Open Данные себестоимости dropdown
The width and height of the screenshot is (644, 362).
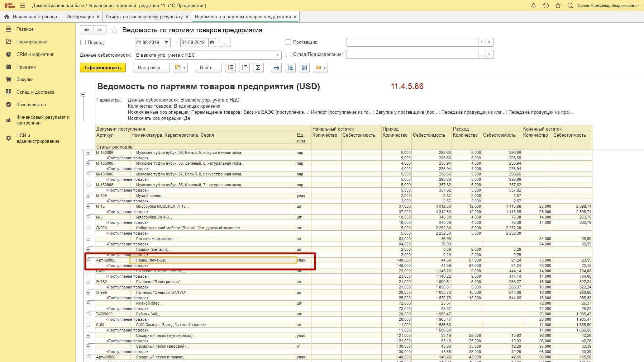pos(277,55)
